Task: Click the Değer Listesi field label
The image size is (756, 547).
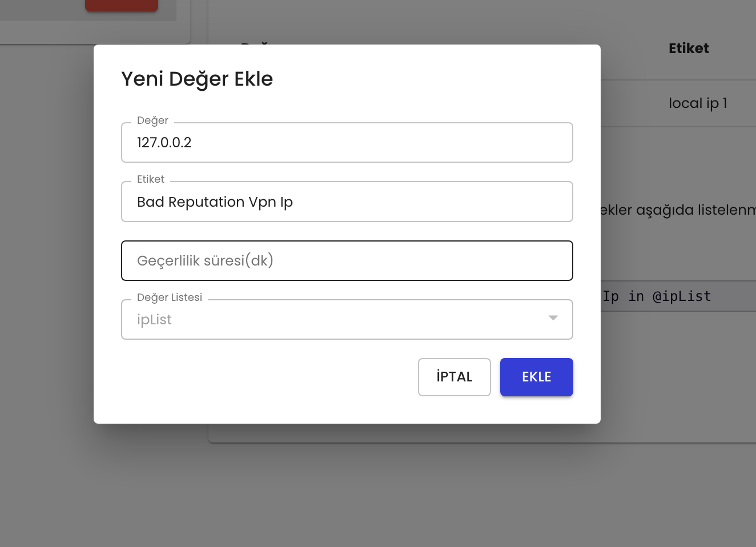Action: pyautogui.click(x=170, y=297)
